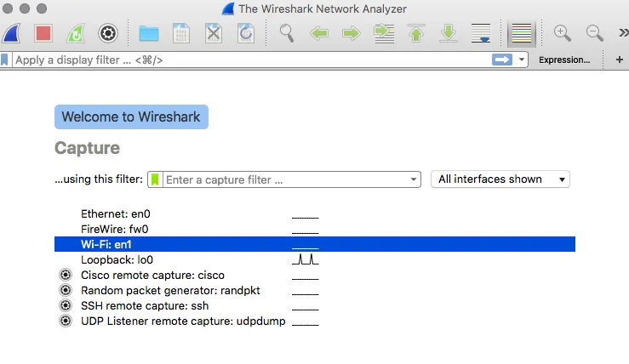Click Welcome to Wireshark banner
The height and width of the screenshot is (364, 629).
tap(131, 117)
